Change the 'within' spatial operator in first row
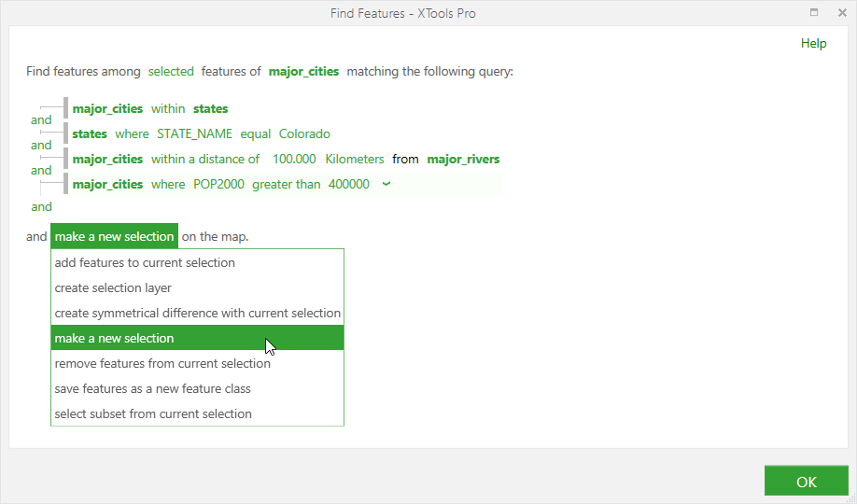This screenshot has width=857, height=504. (x=168, y=109)
